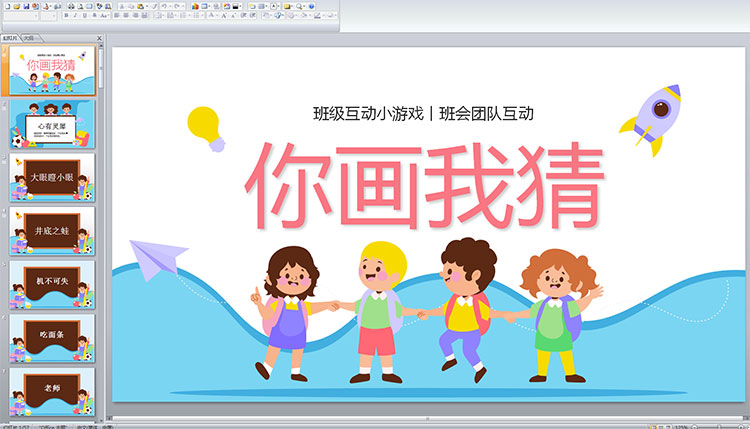
Task: Select the main title 你画我猜 on the slide
Action: 425,186
